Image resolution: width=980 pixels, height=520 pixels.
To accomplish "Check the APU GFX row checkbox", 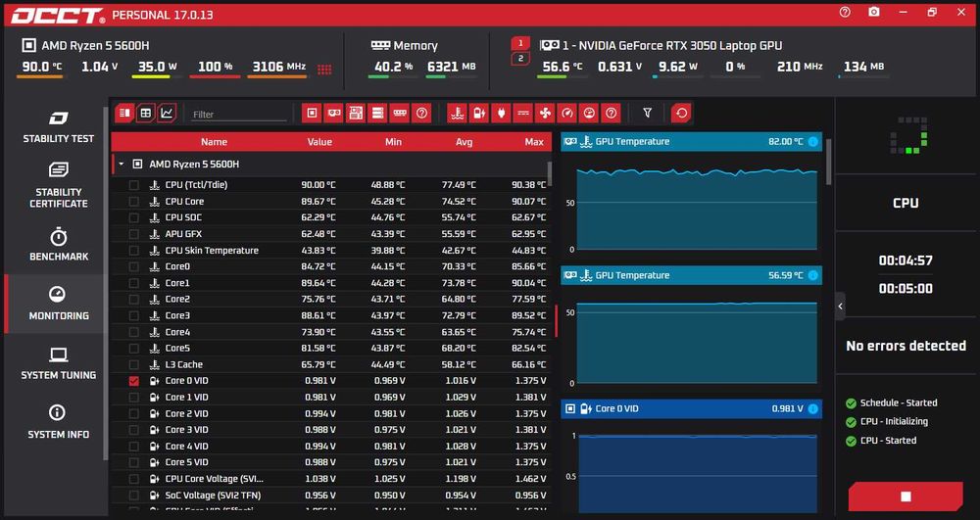I will (x=133, y=234).
